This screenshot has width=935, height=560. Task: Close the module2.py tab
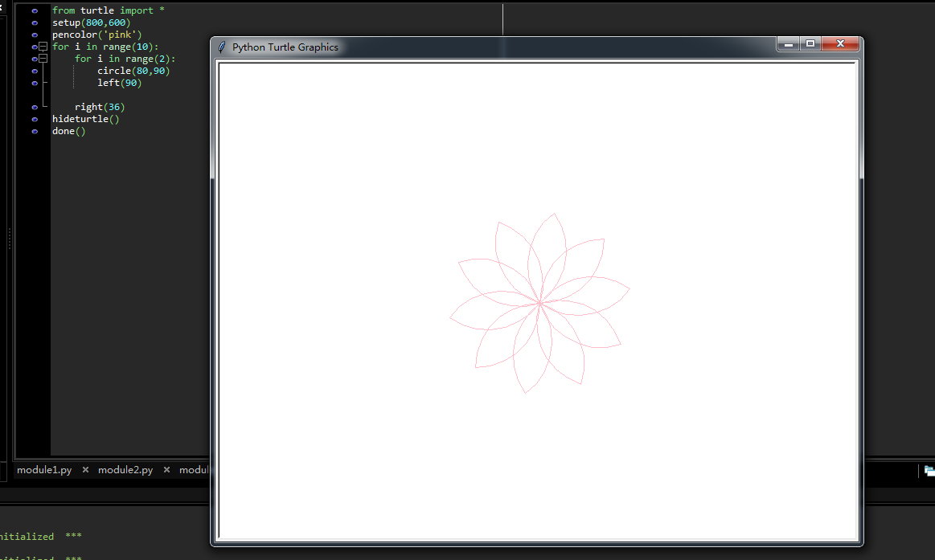coord(166,470)
